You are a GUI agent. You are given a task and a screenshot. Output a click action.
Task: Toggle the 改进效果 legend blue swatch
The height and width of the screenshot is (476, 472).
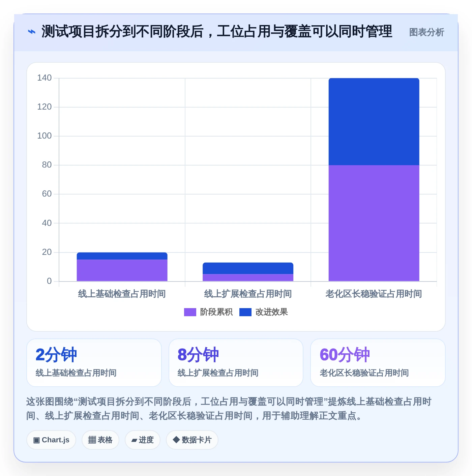click(245, 312)
